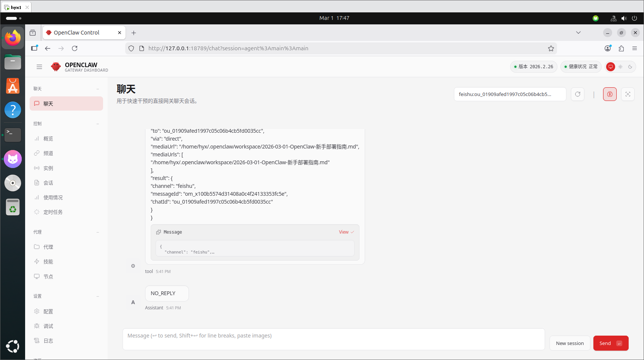
Task: Expand the Message tool card View link
Action: (x=346, y=232)
